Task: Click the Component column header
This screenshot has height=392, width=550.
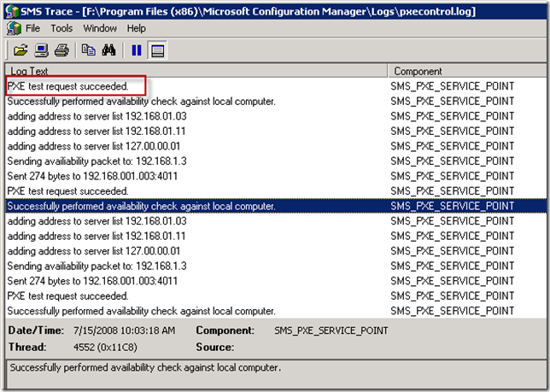Action: point(467,71)
